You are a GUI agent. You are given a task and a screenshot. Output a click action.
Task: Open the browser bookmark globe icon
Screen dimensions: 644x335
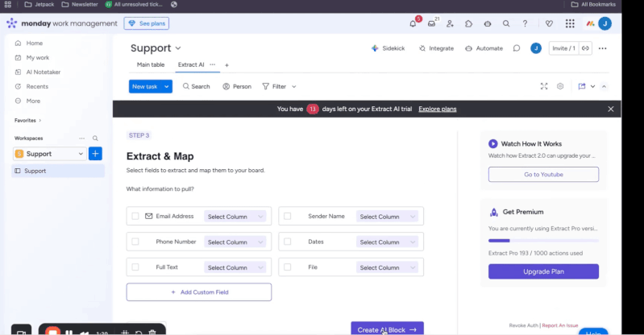174,4
